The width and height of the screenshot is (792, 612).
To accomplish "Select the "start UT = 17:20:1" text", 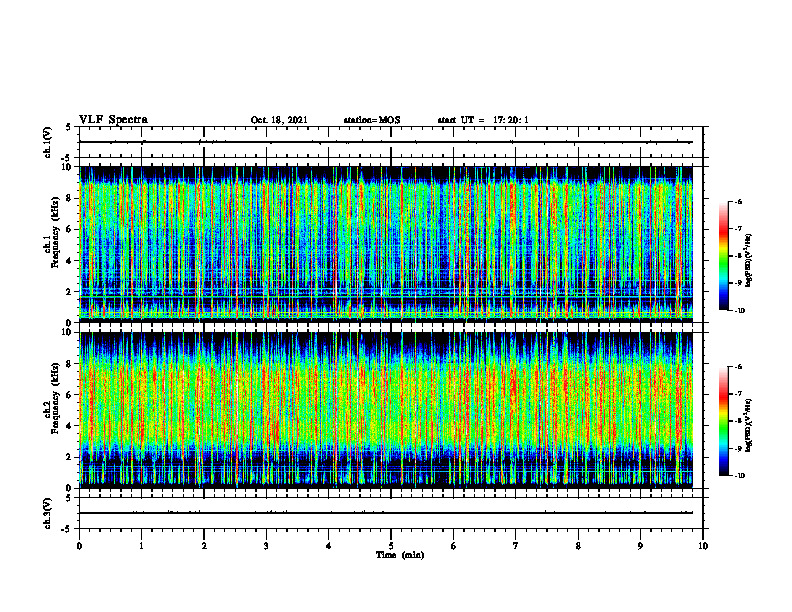I will 483,120.
